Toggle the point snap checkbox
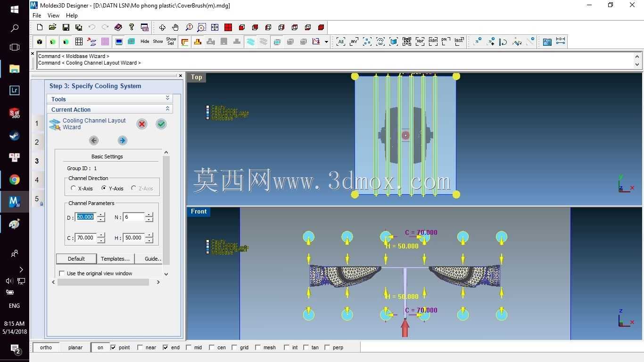Viewport: 644px width, 362px height. (113, 347)
